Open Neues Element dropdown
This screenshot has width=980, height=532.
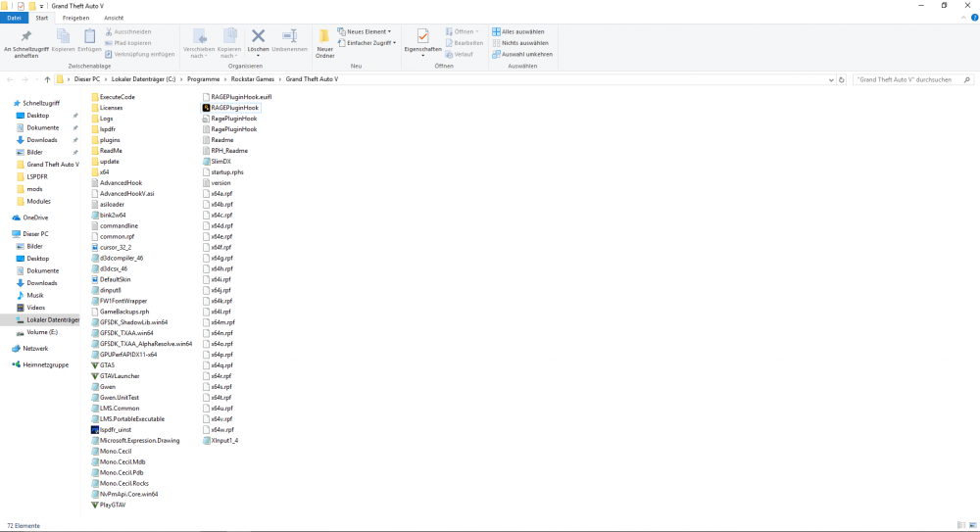click(365, 32)
